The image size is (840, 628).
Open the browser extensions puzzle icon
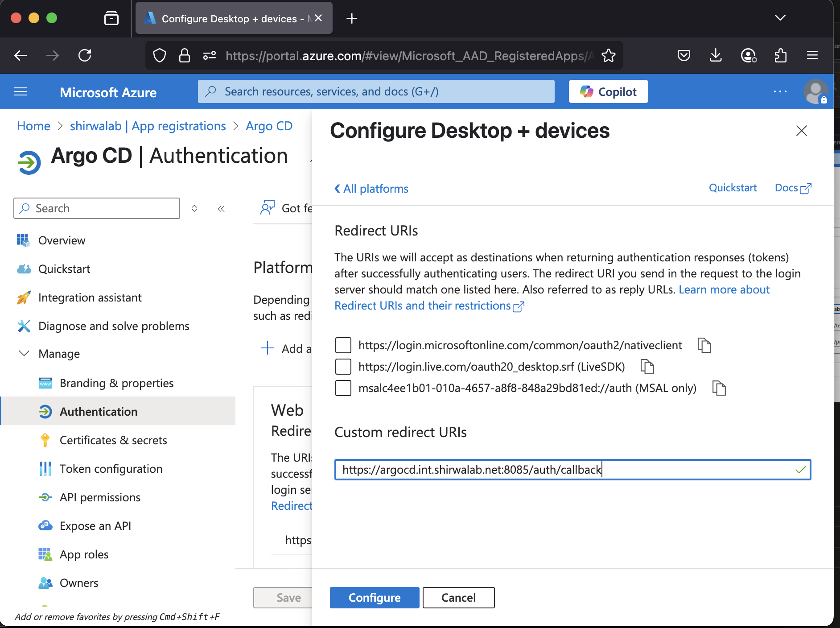click(x=780, y=55)
